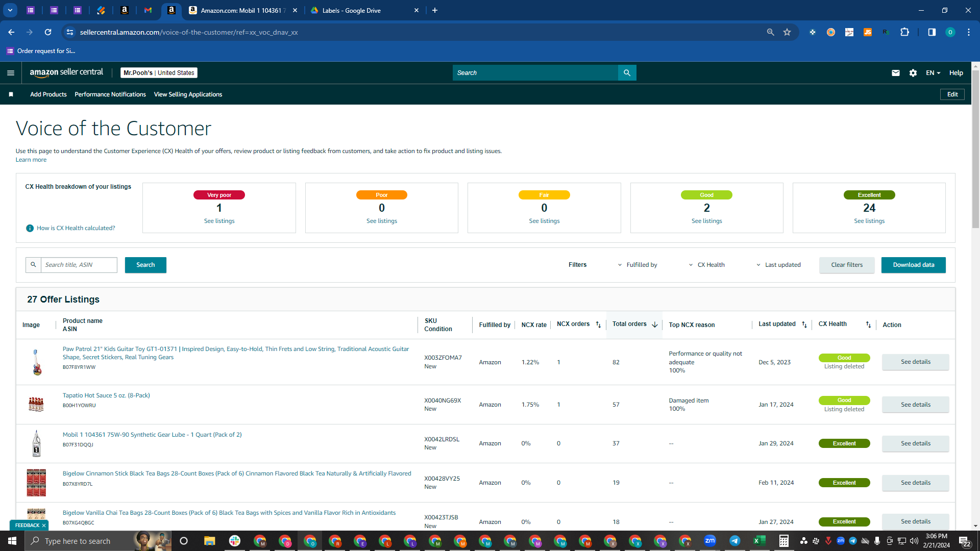The image size is (980, 551).
Task: Open the browser zoom magnifier icon
Action: pyautogui.click(x=770, y=32)
